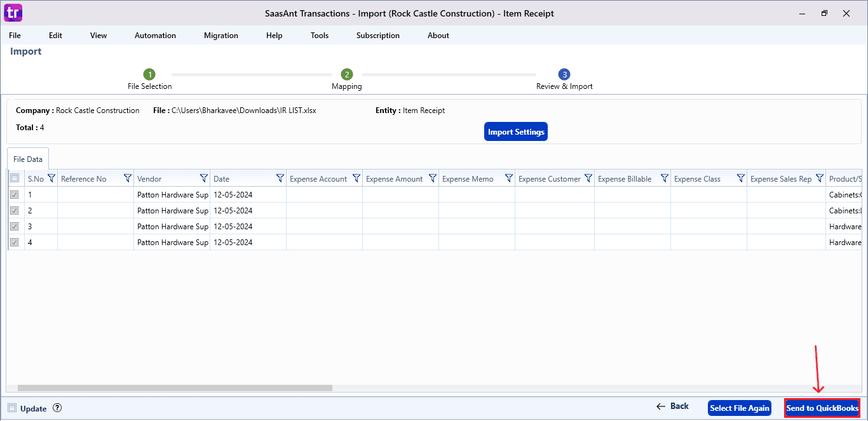The height and width of the screenshot is (421, 868).
Task: Click the S.No column filter icon
Action: pyautogui.click(x=51, y=178)
